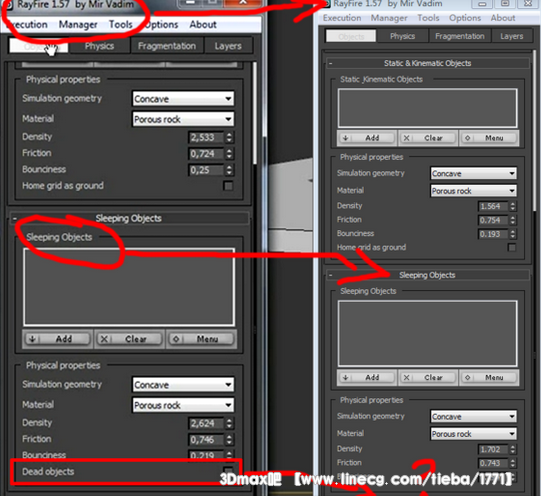Click Clear button under Sleeping Objects, left window
This screenshot has height=496, width=541.
[x=129, y=339]
